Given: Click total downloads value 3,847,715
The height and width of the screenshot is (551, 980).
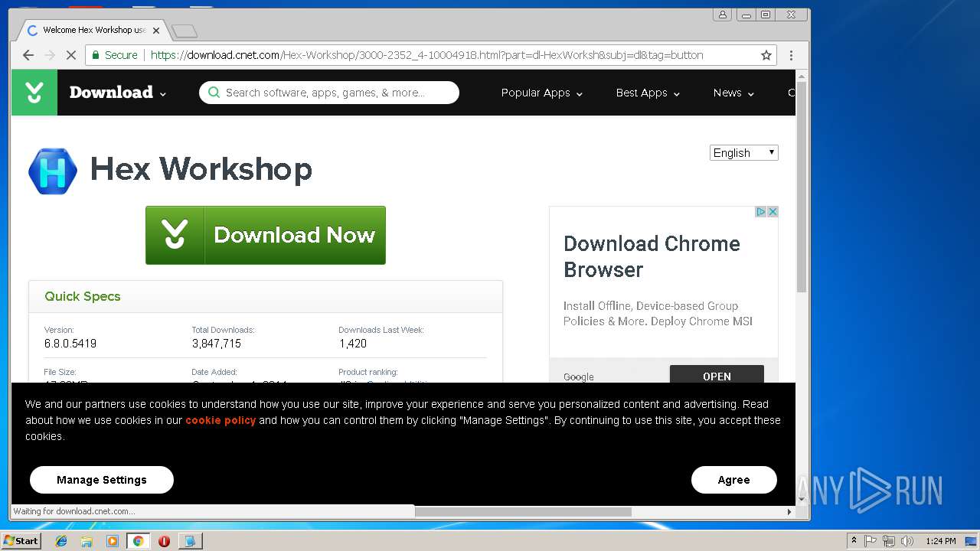Looking at the screenshot, I should (217, 344).
